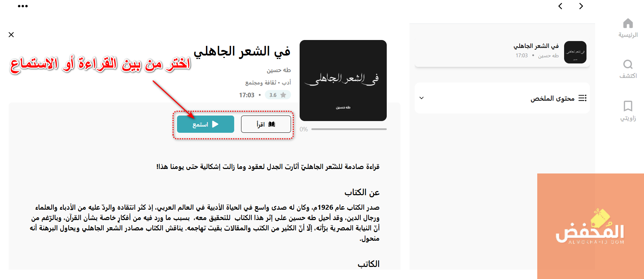Open the Home (الرئيسية) sidebar icon
This screenshot has width=644, height=279.
click(628, 24)
